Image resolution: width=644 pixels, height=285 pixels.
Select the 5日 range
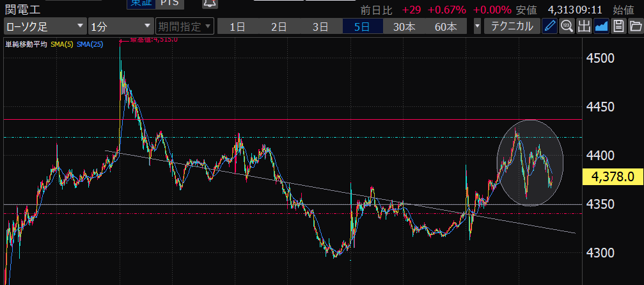(362, 26)
